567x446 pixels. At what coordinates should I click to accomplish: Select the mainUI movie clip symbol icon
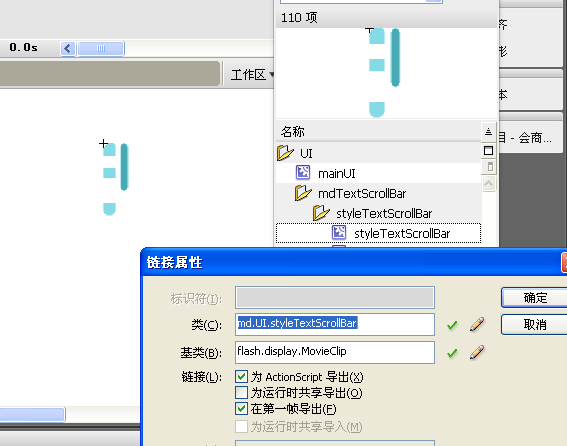tap(303, 173)
